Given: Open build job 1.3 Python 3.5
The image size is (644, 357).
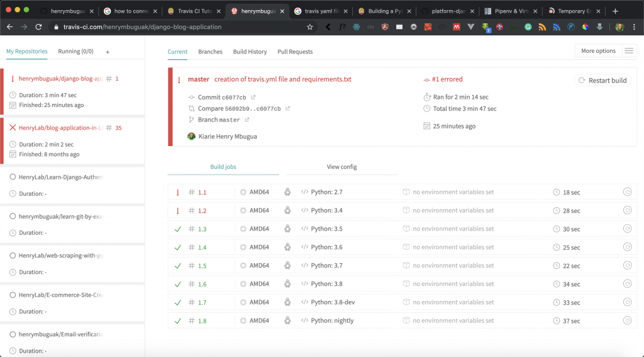Looking at the screenshot, I should (402, 229).
